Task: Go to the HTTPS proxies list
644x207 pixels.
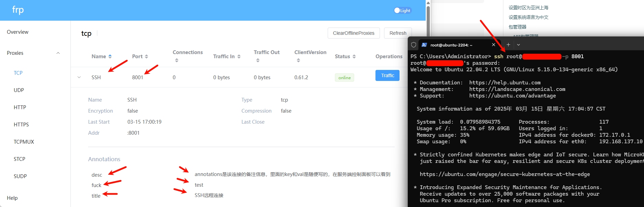Action: (21, 125)
